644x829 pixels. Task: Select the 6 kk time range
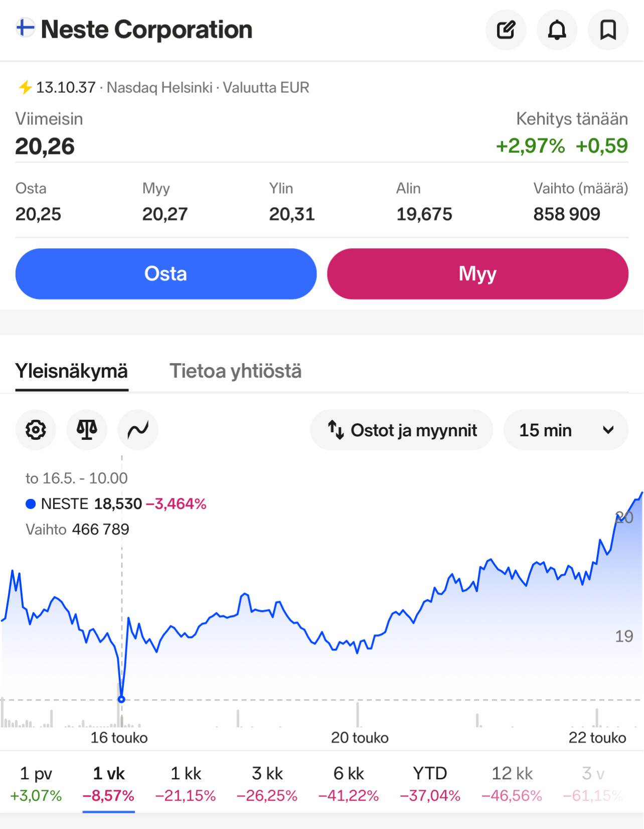pyautogui.click(x=349, y=783)
